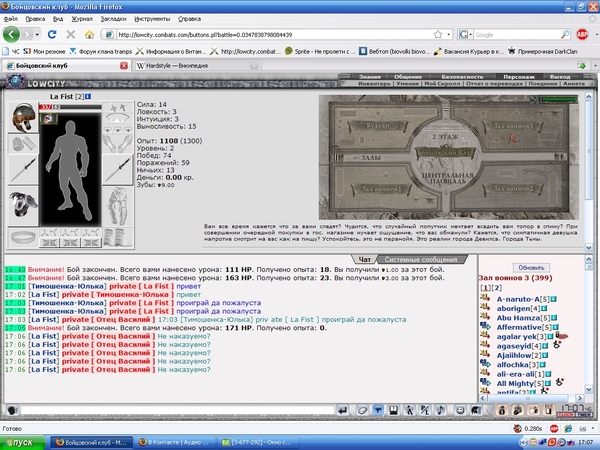Click the walking figure icon in chat bar

[x=409, y=411]
